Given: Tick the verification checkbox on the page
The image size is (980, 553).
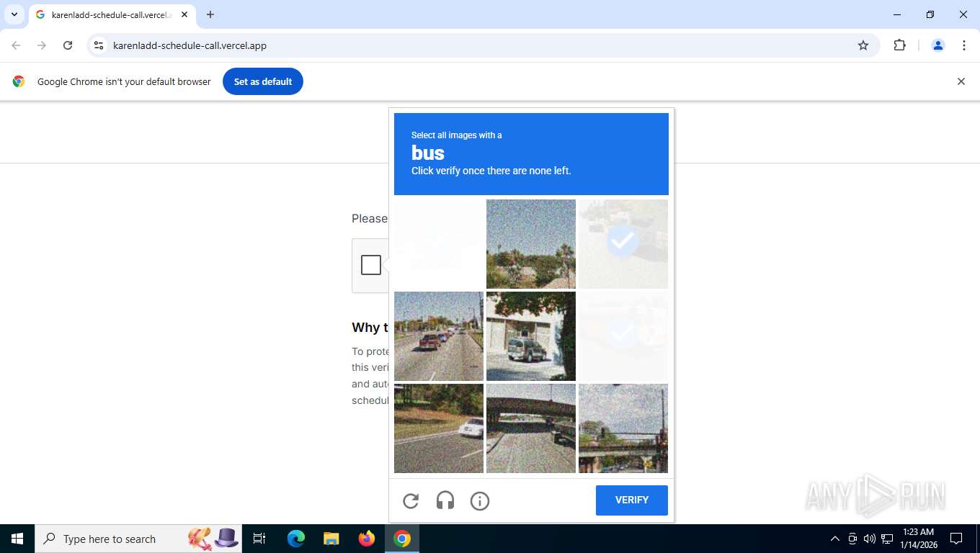Looking at the screenshot, I should click(371, 265).
